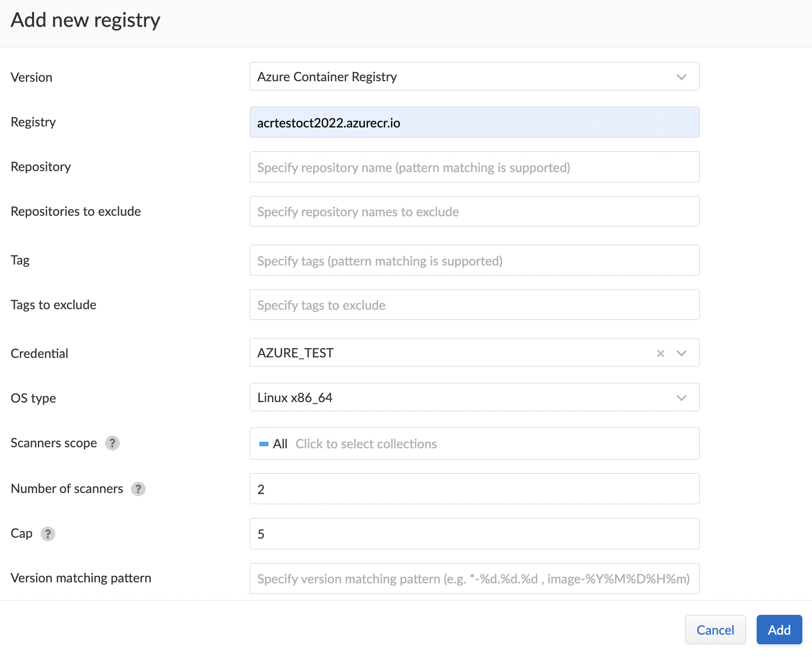The height and width of the screenshot is (657, 812).
Task: Expand the Version dropdown chevron
Action: pyautogui.click(x=681, y=77)
